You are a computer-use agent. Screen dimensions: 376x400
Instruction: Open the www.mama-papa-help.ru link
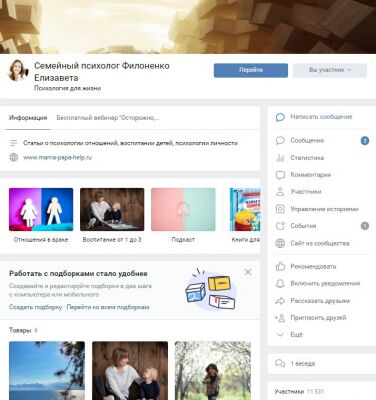tap(57, 157)
